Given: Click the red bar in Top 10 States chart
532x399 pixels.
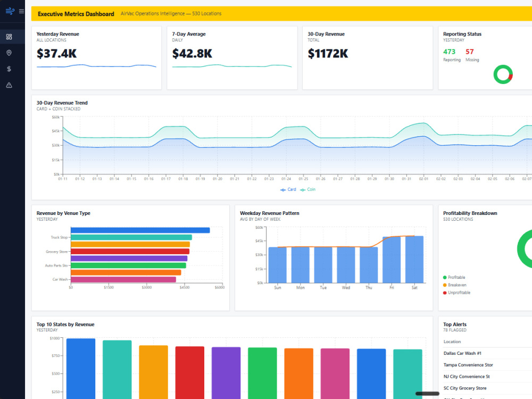Looking at the screenshot, I should coord(190,372).
